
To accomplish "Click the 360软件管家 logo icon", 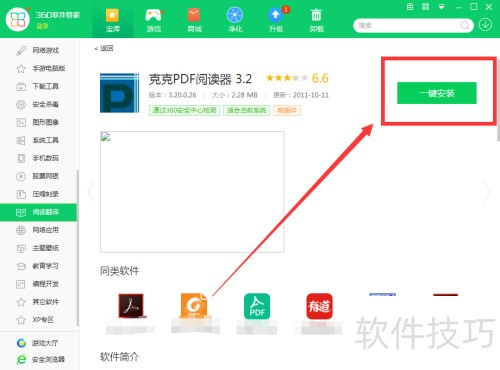I will coord(18,19).
